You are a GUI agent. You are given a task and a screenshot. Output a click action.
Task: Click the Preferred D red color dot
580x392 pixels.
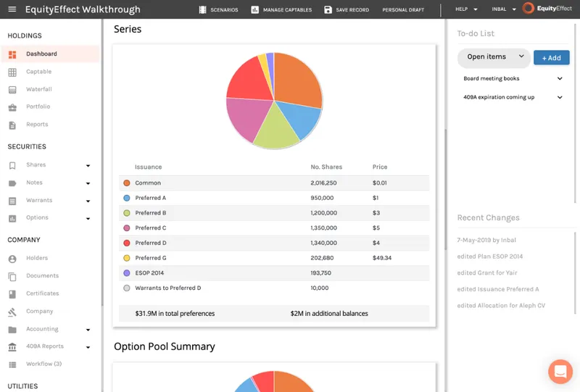click(x=126, y=243)
